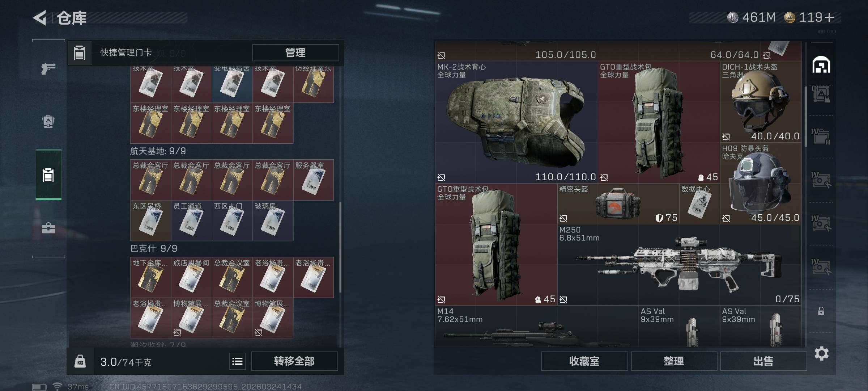Click the keycard list scrollbar

pyautogui.click(x=340, y=248)
